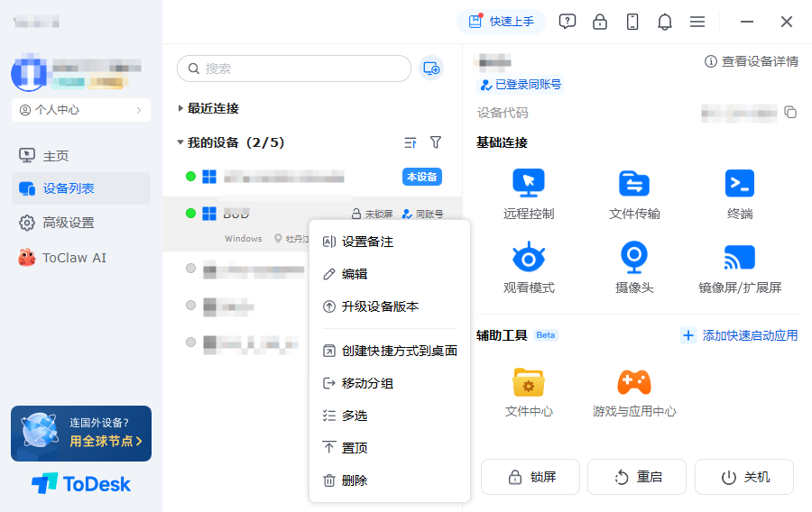Click the sort icon for 我的设备
The width and height of the screenshot is (812, 512).
[x=411, y=142]
